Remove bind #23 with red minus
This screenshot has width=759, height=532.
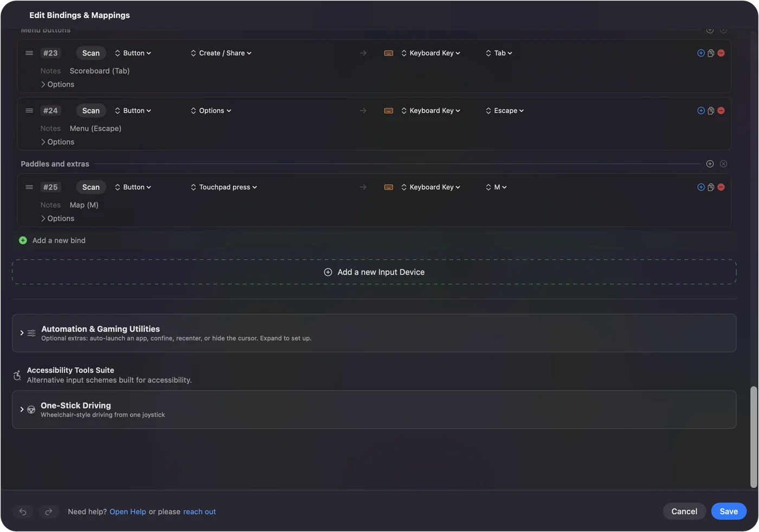point(721,53)
